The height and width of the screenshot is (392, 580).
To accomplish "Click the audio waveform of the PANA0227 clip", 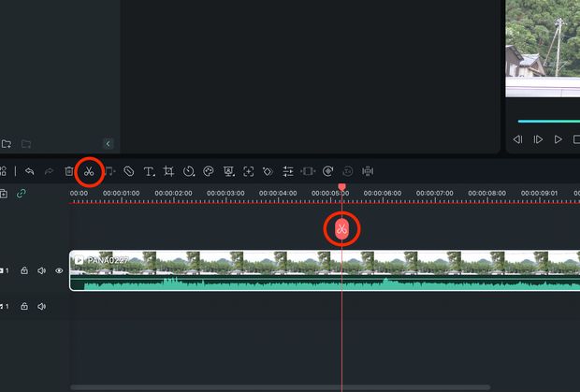I will point(325,283).
